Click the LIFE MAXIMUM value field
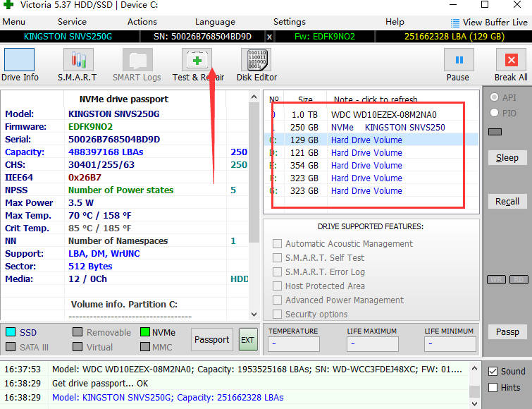 (x=373, y=344)
